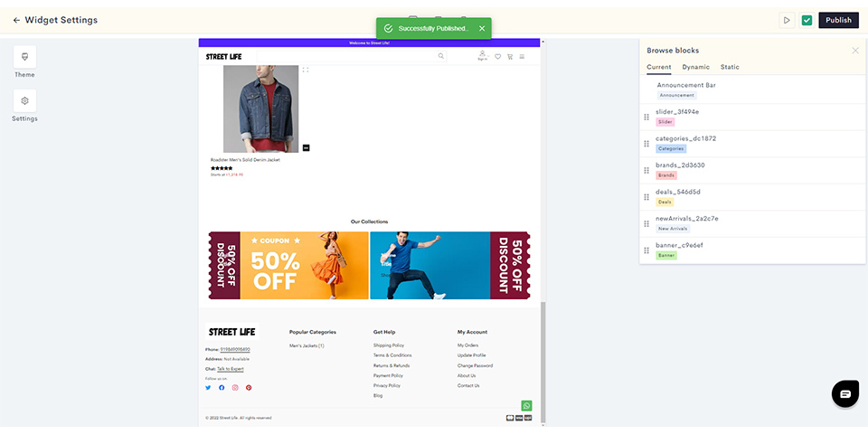Select the categories_dc1872 block
The image size is (868, 434).
click(753, 144)
